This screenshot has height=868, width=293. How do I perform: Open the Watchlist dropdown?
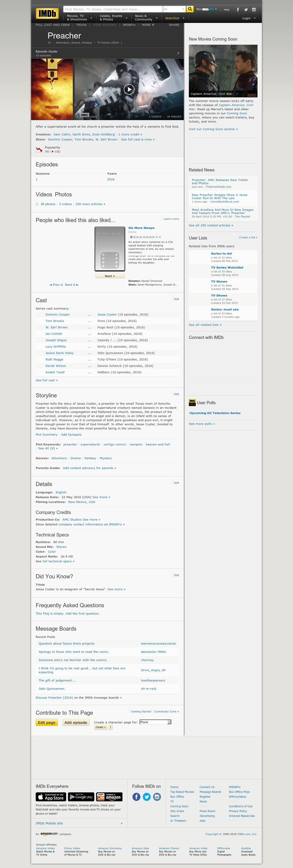point(175,18)
